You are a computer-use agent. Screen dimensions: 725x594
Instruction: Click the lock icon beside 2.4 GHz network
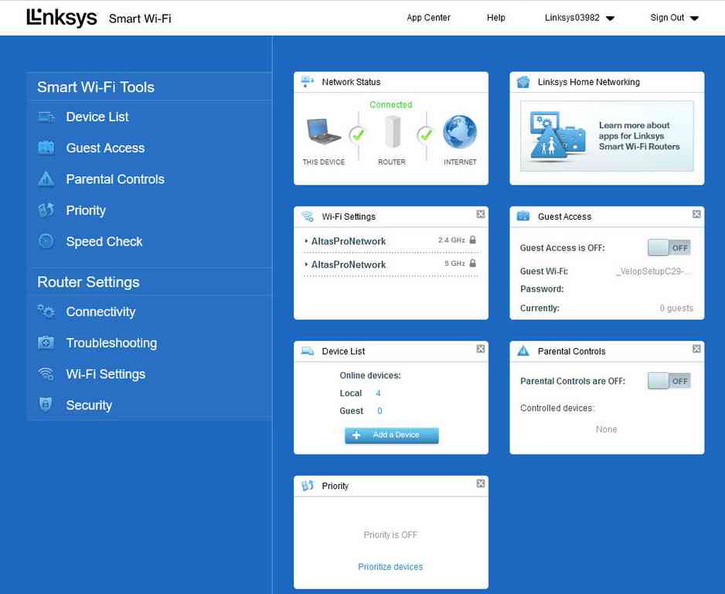point(473,240)
